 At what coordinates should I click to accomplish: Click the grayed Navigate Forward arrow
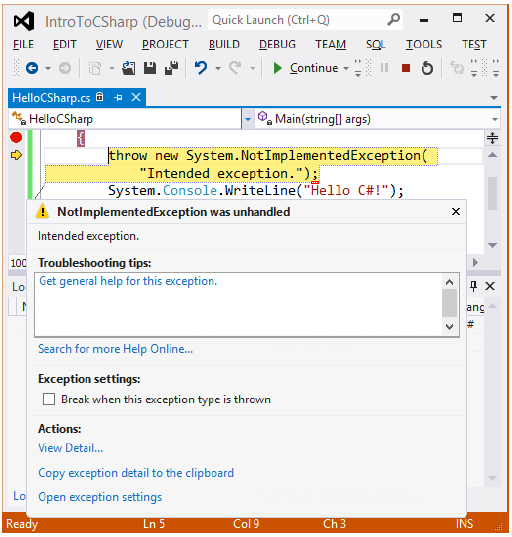(65, 68)
